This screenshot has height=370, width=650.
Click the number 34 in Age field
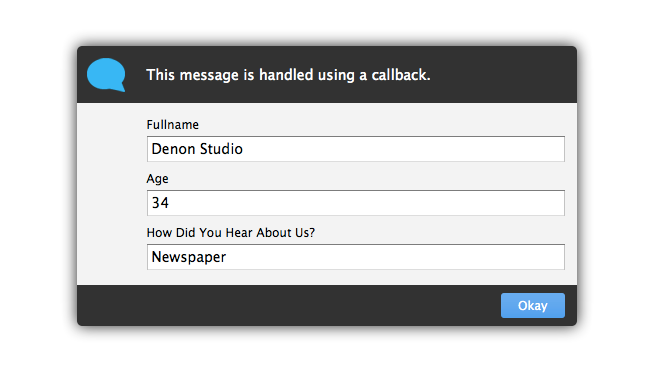160,203
